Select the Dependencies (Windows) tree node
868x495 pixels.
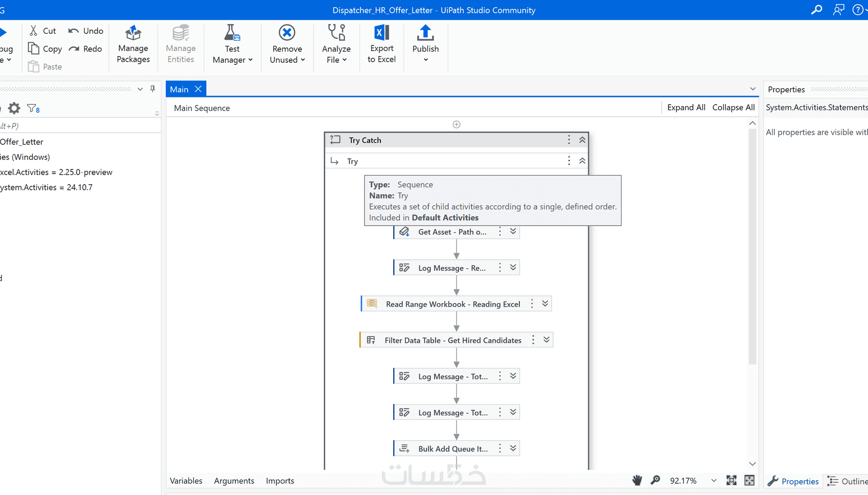click(25, 157)
